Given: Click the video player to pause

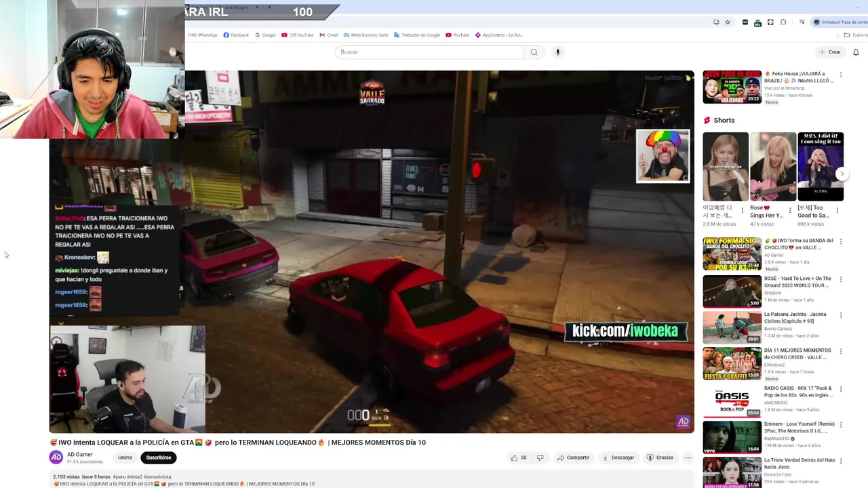Looking at the screenshot, I should pyautogui.click(x=372, y=251).
